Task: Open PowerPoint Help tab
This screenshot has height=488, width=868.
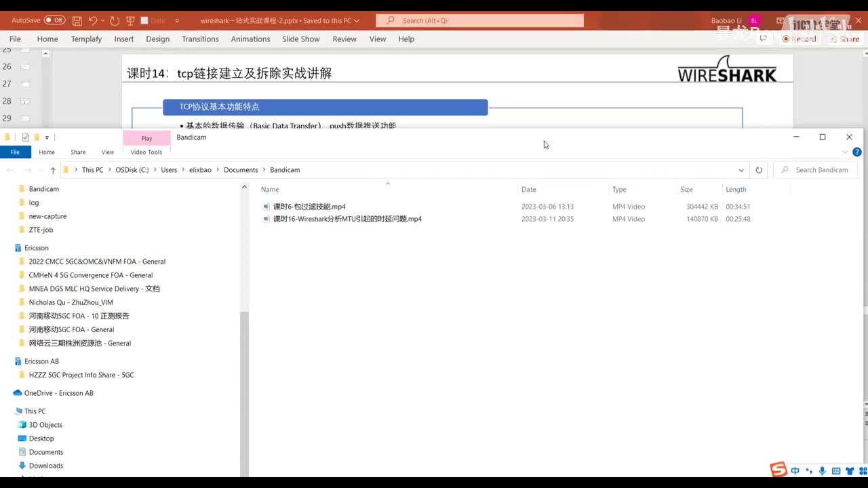Action: click(406, 39)
